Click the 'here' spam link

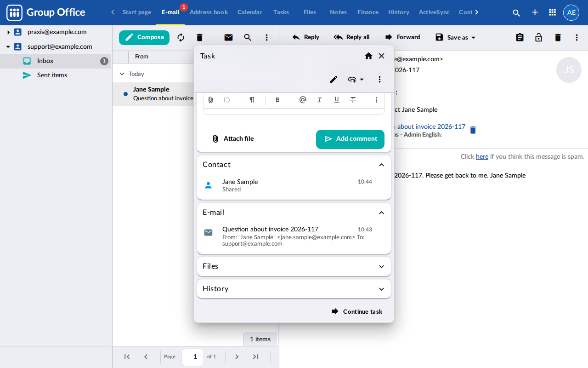[x=482, y=156]
